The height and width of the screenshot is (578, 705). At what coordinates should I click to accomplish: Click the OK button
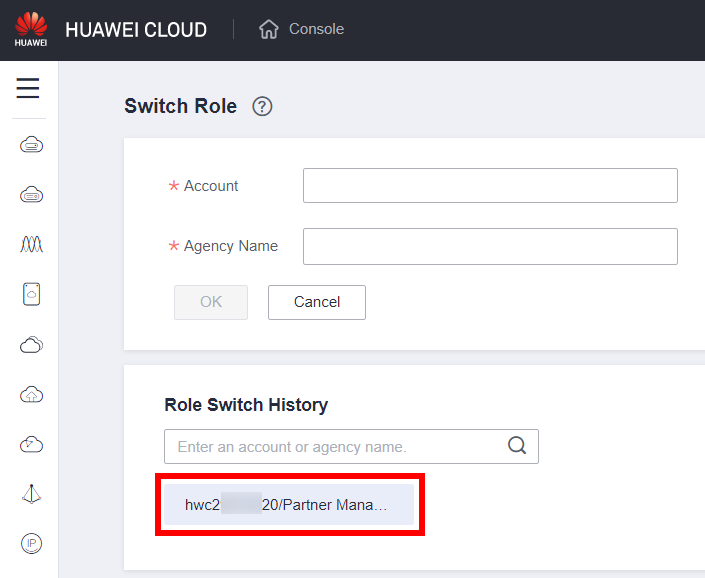211,302
